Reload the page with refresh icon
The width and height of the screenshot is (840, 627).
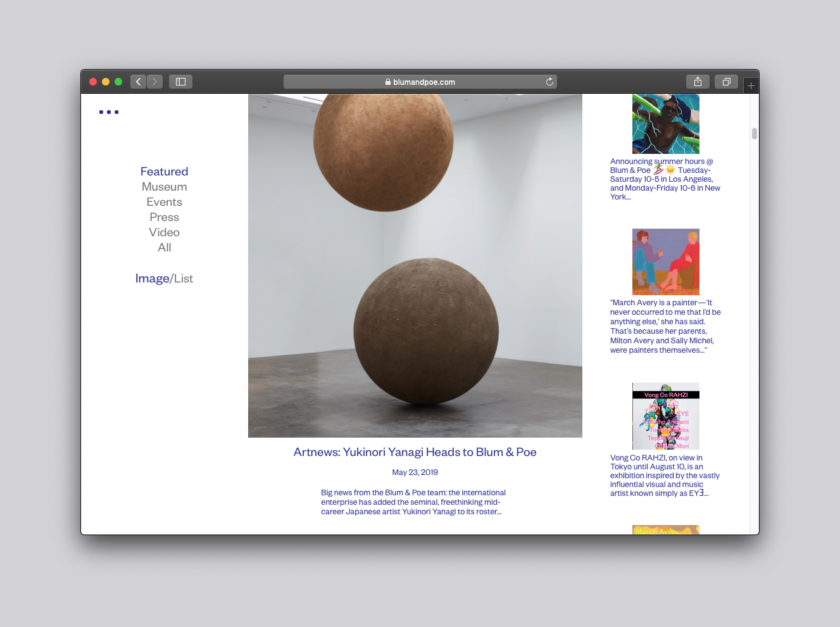(549, 82)
